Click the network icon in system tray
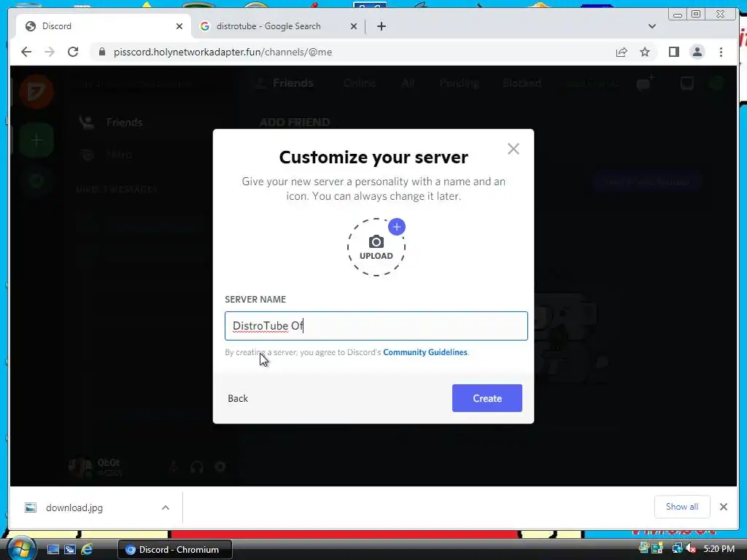Viewport: 747px width, 560px height. click(676, 549)
